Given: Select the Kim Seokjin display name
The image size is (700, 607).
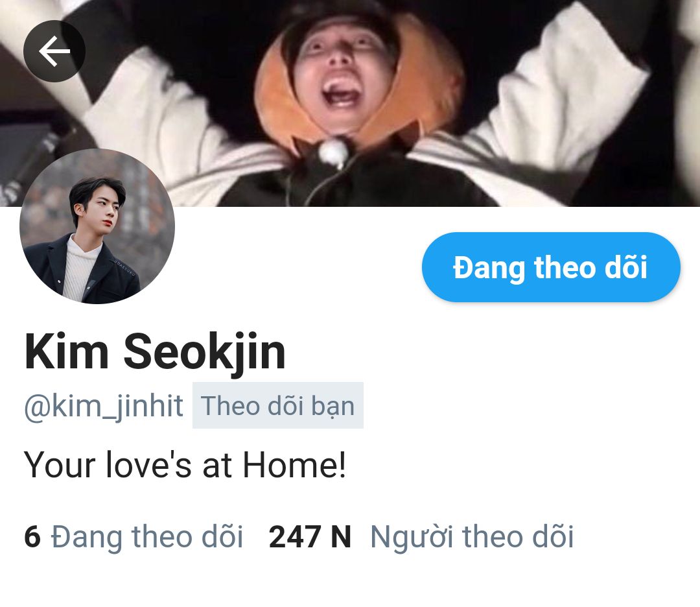Looking at the screenshot, I should (x=155, y=352).
